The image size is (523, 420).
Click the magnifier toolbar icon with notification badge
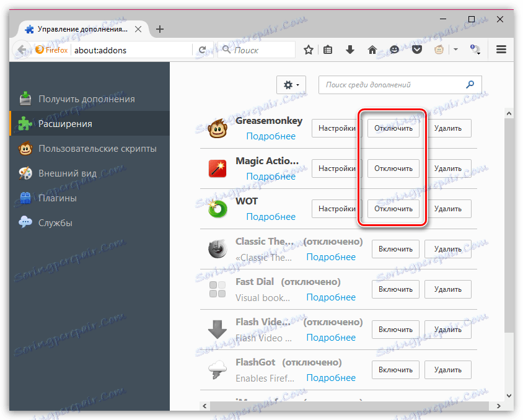click(x=475, y=50)
